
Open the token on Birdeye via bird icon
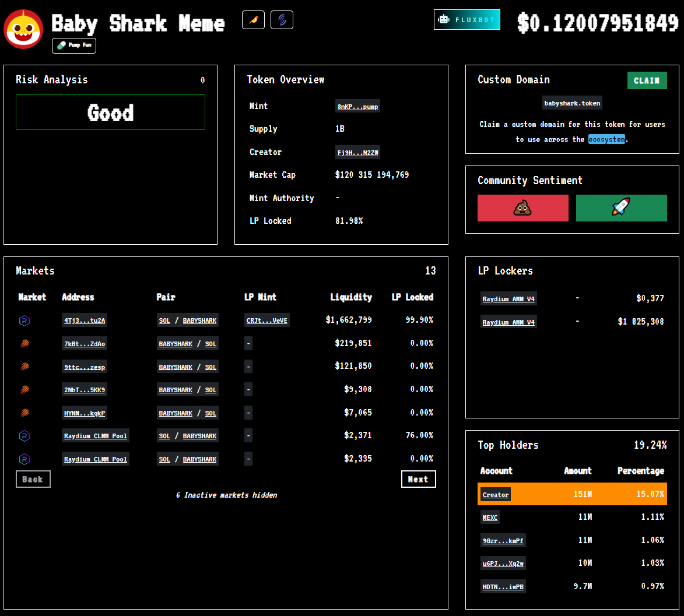253,19
